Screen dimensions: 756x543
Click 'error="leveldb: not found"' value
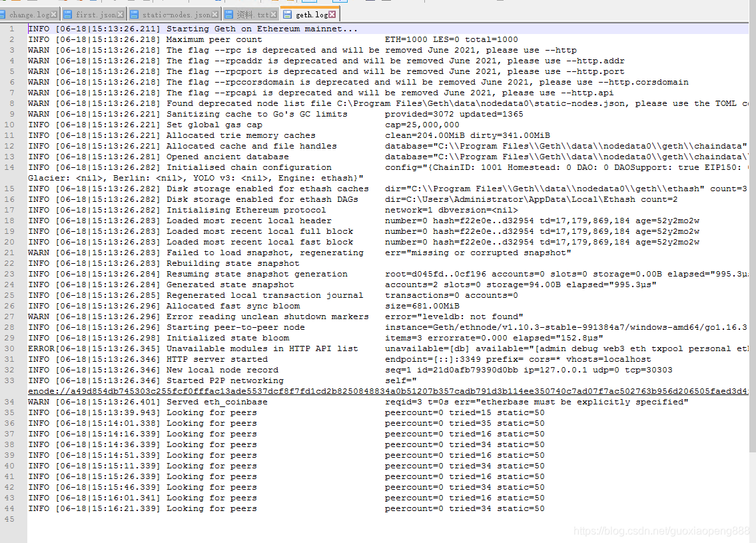(x=454, y=317)
